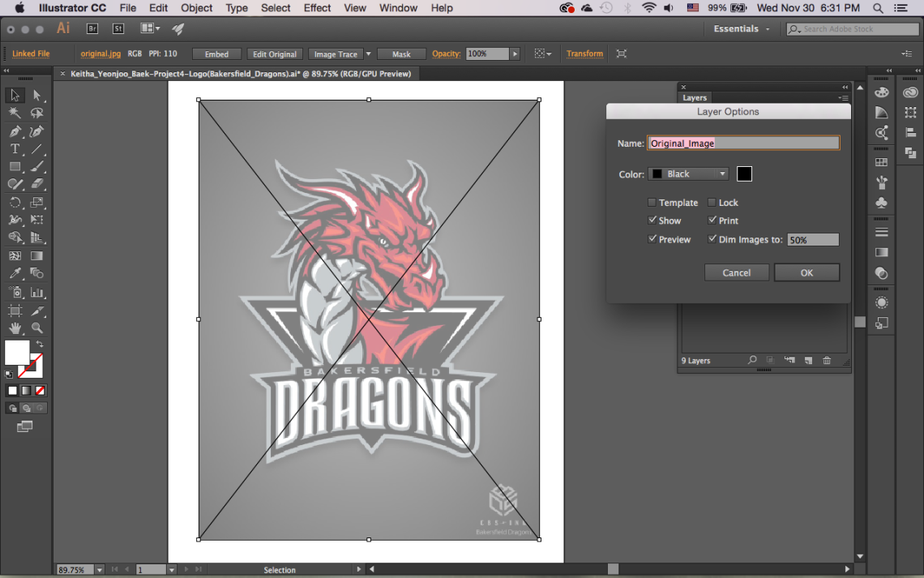Click Locate Object magnifier in Layers panel

coord(752,359)
